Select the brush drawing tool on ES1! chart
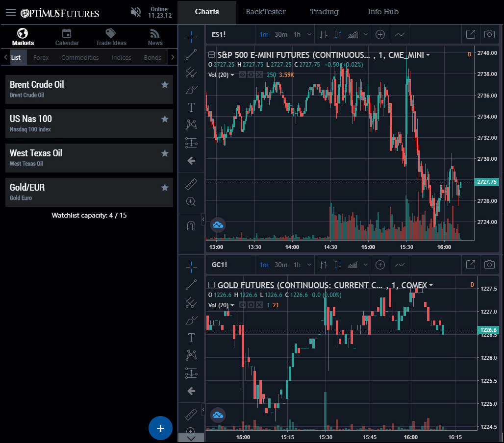This screenshot has width=504, height=443. coord(191,90)
